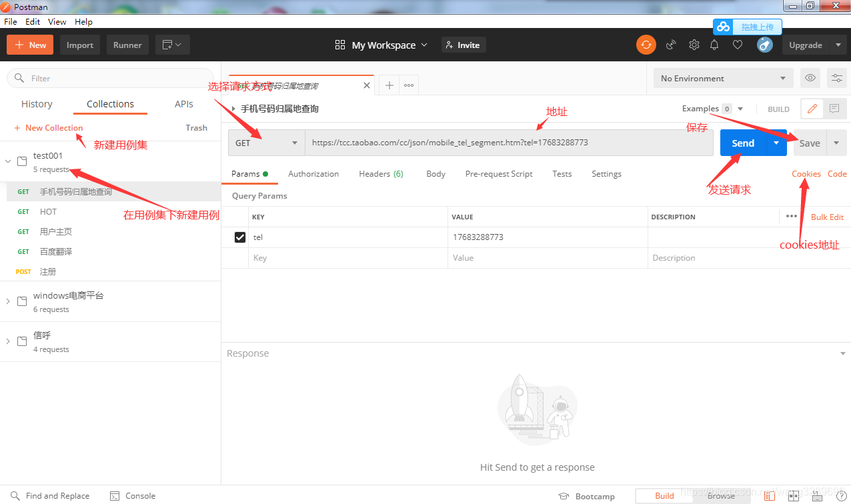Click the 信呼 collection folder icon
851x504 pixels.
(x=22, y=341)
